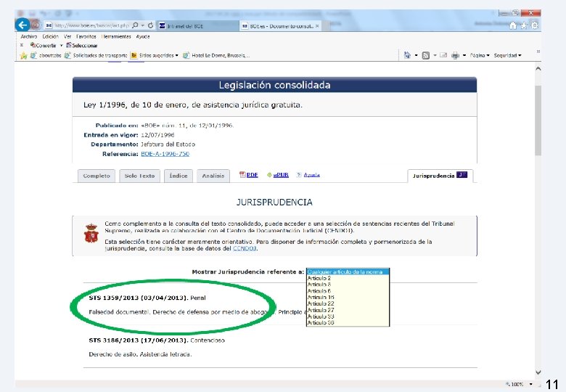The image size is (566, 392).
Task: Open the Ver menu
Action: [x=67, y=36]
